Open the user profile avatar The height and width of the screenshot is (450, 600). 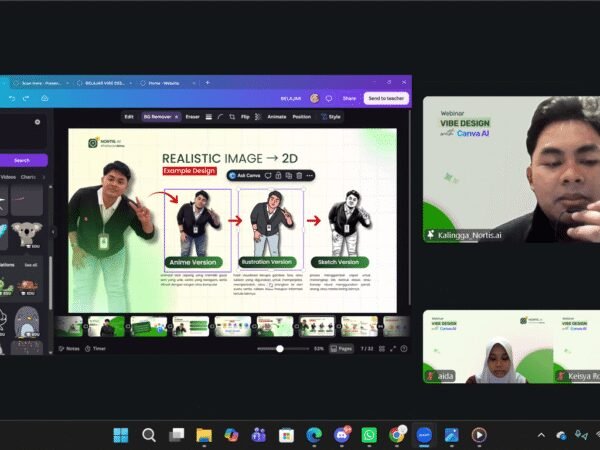(315, 98)
